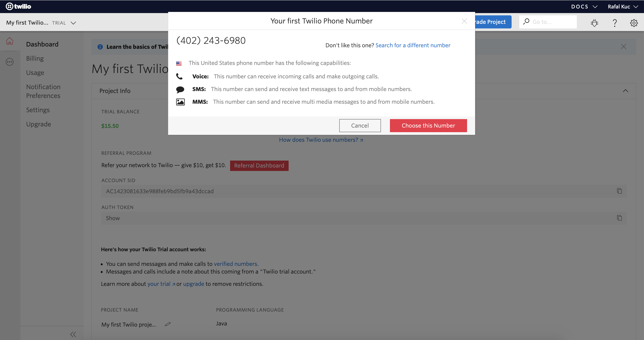644x340 pixels.
Task: Toggle the trial account upgrade banner close
Action: click(x=623, y=46)
